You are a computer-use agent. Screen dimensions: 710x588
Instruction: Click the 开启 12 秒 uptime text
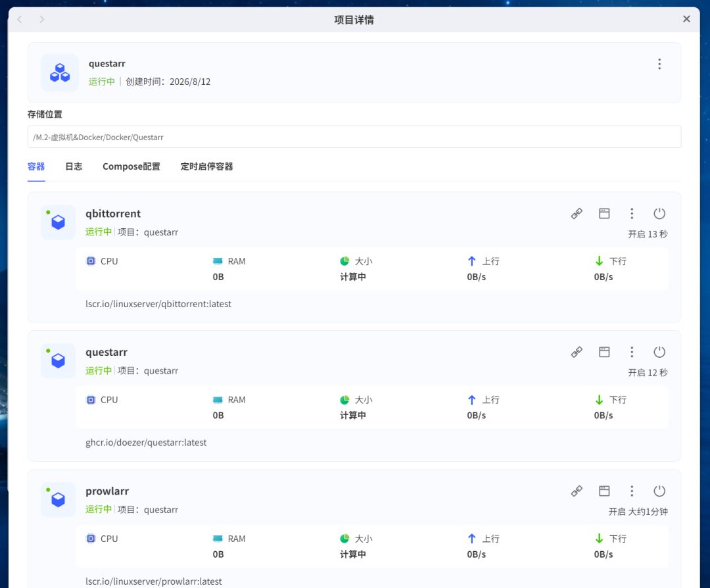(x=648, y=373)
